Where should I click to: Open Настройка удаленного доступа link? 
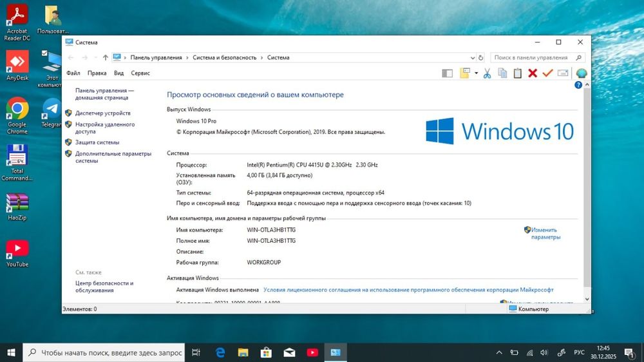105,128
